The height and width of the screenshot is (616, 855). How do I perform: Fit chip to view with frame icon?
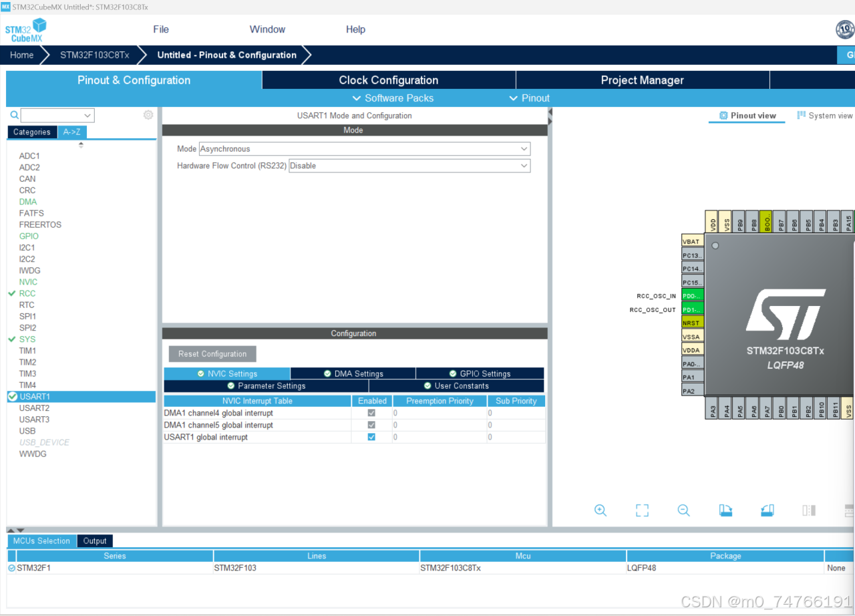[642, 510]
